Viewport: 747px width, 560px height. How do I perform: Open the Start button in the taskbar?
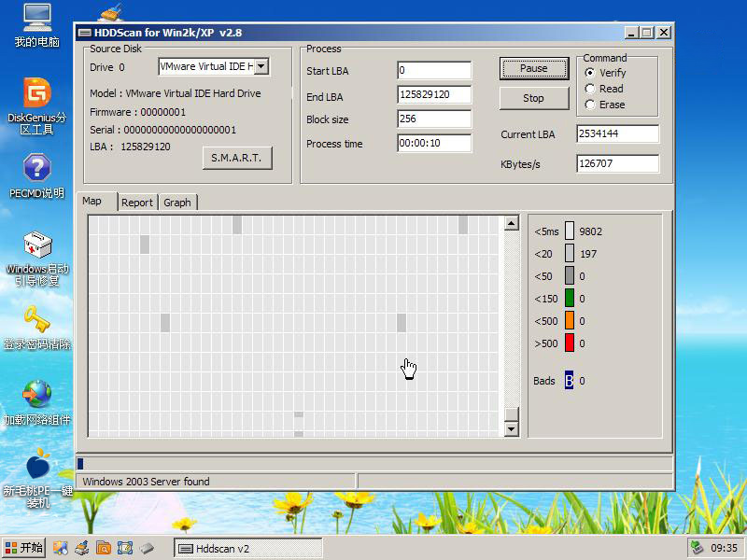[x=24, y=548]
